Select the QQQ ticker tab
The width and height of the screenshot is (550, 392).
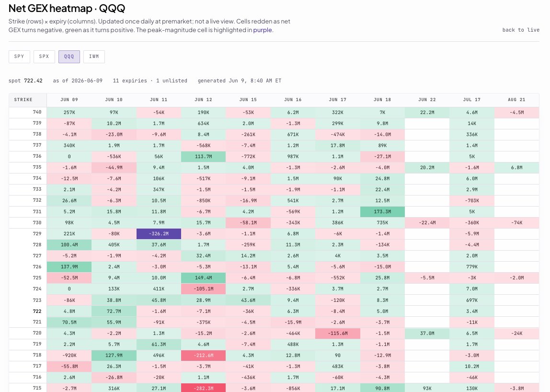pos(69,57)
